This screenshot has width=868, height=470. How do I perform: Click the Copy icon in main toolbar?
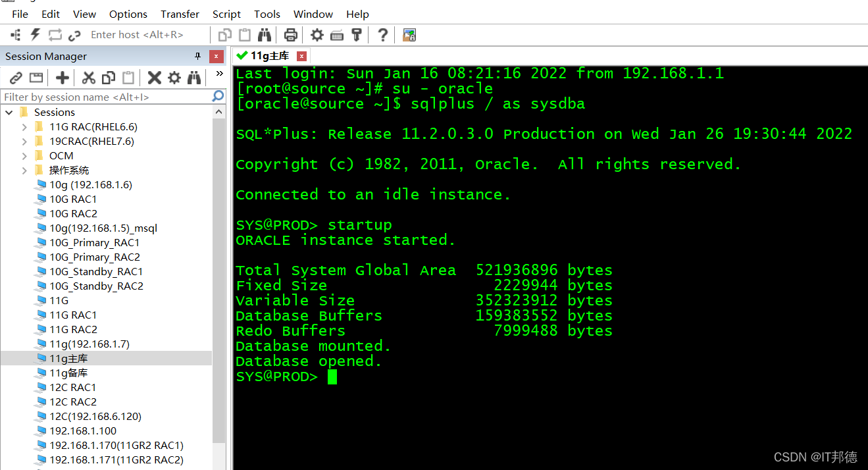click(225, 35)
